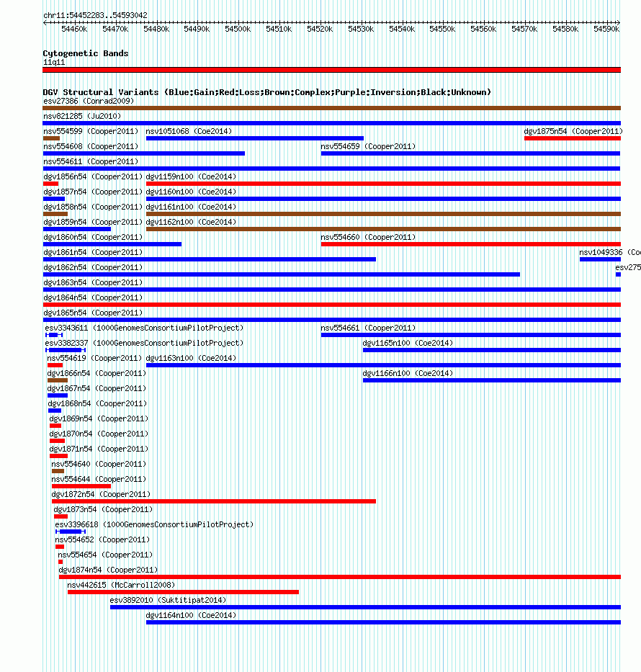Open the dgv1159n100 (Coe2014) label

[191, 176]
